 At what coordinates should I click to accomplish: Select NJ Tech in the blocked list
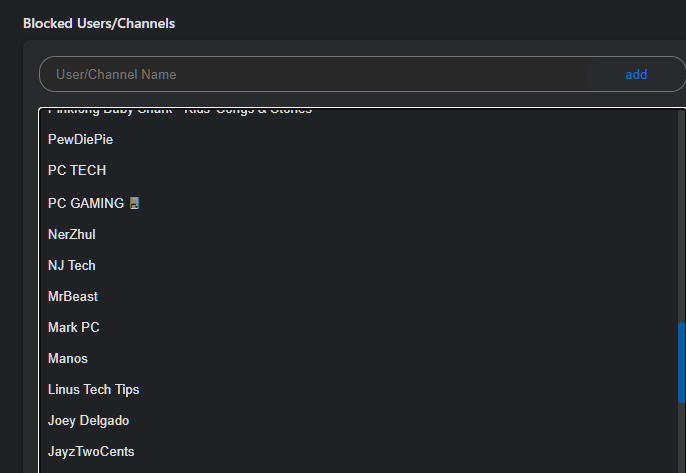(72, 266)
